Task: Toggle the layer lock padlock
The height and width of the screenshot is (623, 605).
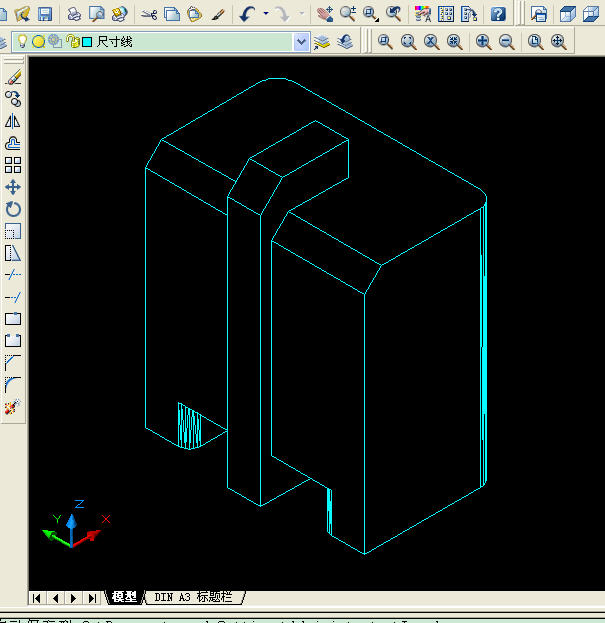Action: (x=72, y=41)
